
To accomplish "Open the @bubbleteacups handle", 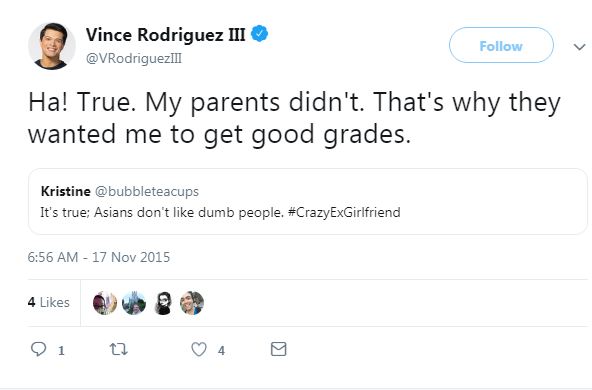I will pyautogui.click(x=147, y=191).
